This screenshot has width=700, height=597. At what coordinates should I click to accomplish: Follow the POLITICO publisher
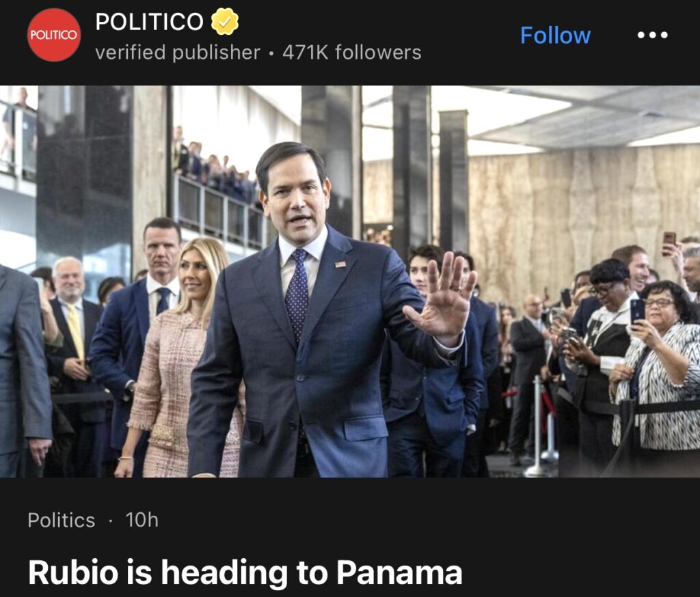[x=555, y=36]
